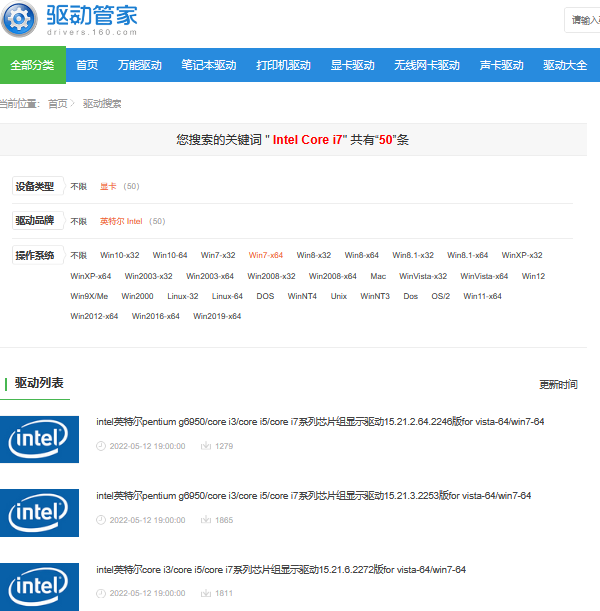
Task: Filter by Mac operating system
Action: coord(378,276)
